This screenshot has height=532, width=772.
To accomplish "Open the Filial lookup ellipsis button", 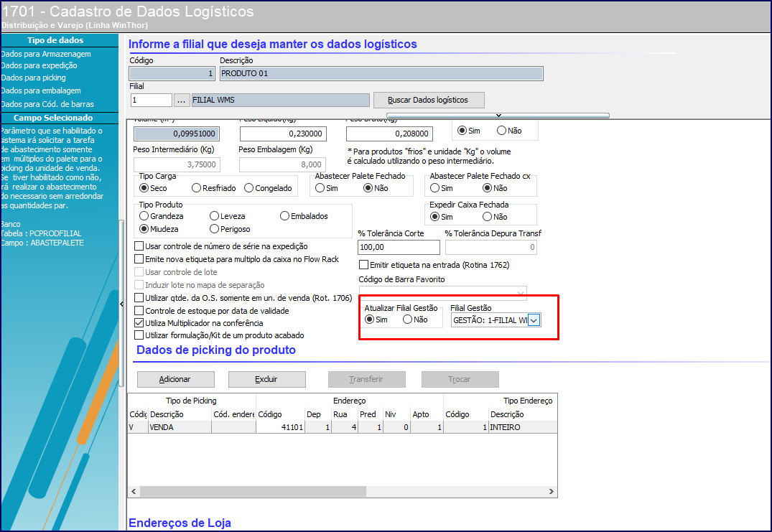I will click(x=181, y=101).
